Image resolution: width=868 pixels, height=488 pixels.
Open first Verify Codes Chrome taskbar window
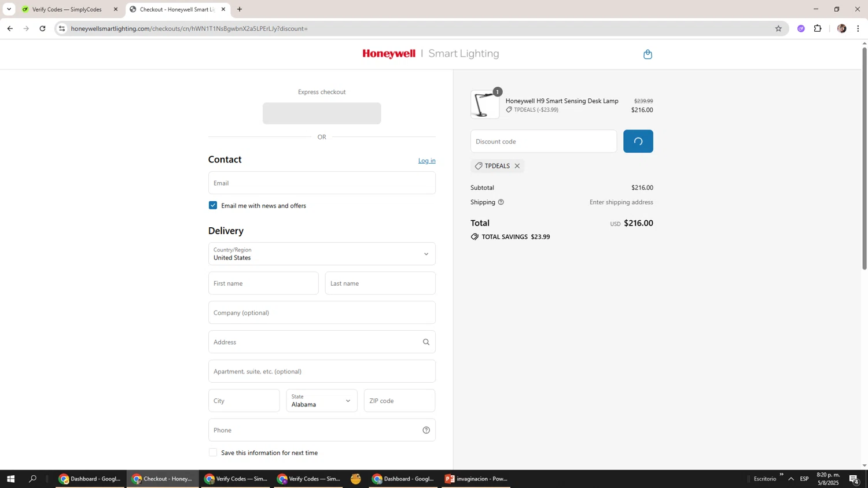pyautogui.click(x=236, y=479)
